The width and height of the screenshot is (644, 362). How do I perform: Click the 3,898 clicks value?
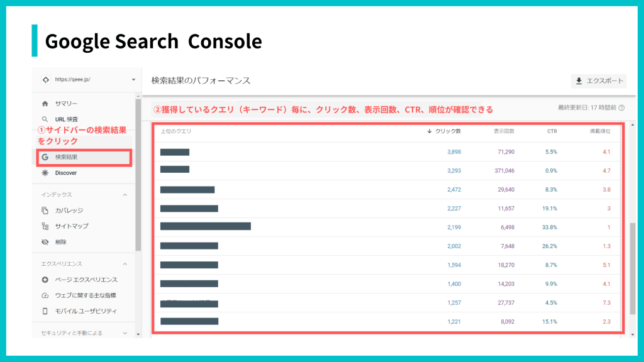(x=454, y=152)
